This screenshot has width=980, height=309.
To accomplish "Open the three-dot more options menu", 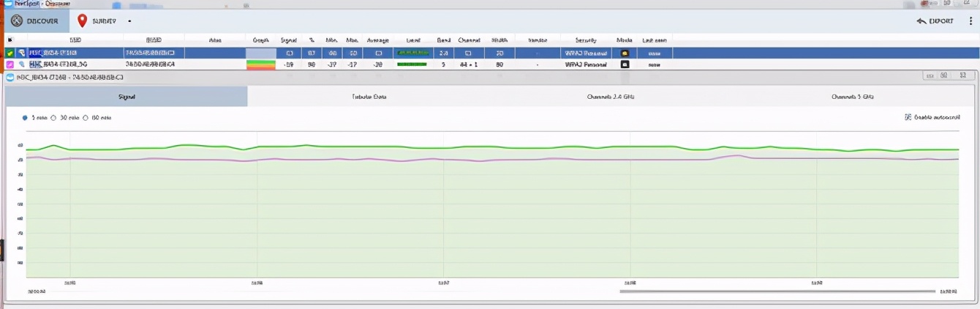I will pos(970,21).
